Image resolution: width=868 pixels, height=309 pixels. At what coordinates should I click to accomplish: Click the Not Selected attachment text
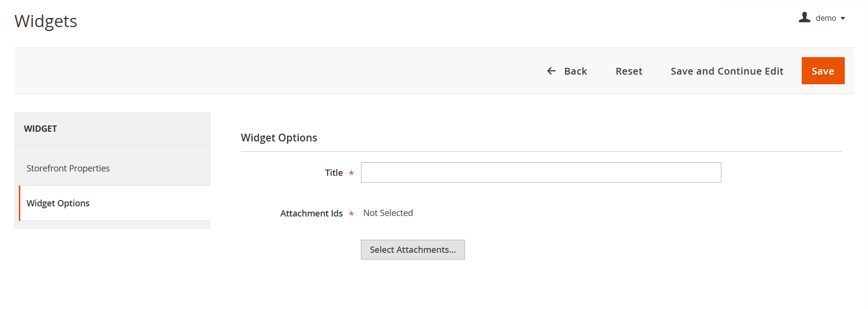coord(388,213)
